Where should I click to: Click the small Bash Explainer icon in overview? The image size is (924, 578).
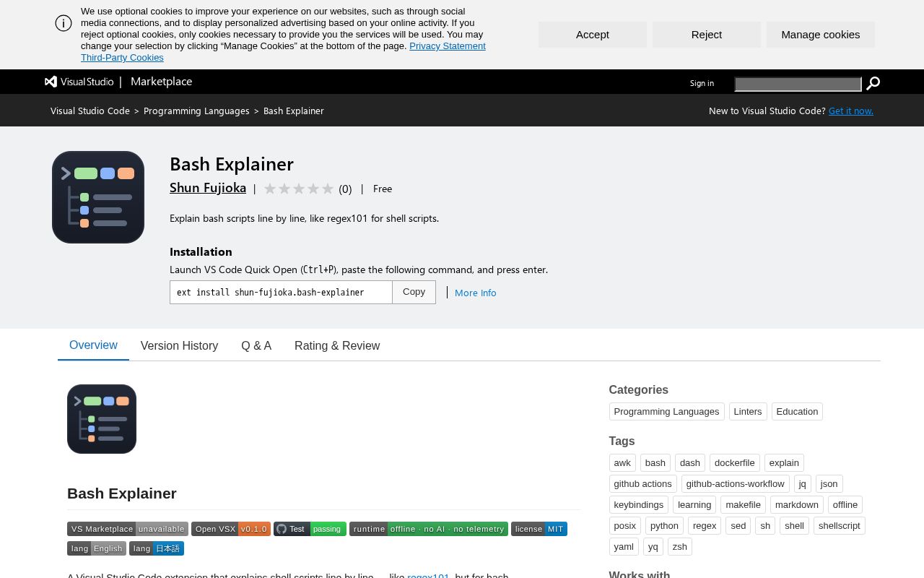(102, 419)
